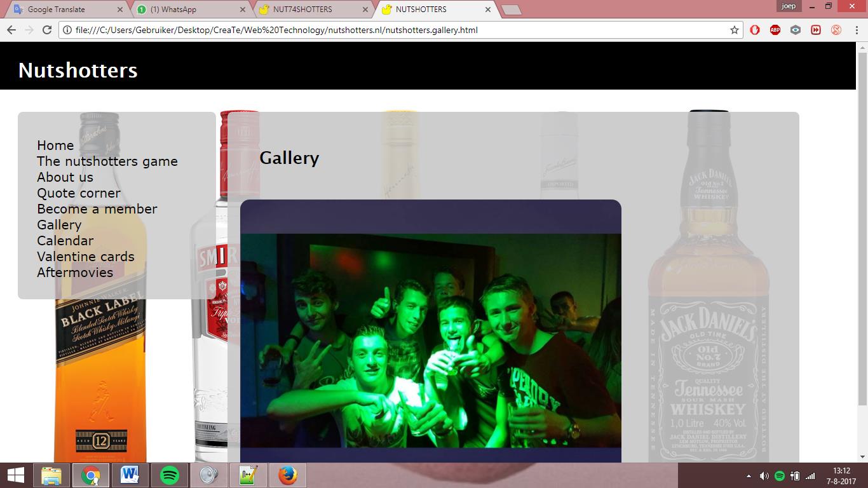The image size is (868, 488).
Task: Open The nutshotters game link
Action: (107, 161)
